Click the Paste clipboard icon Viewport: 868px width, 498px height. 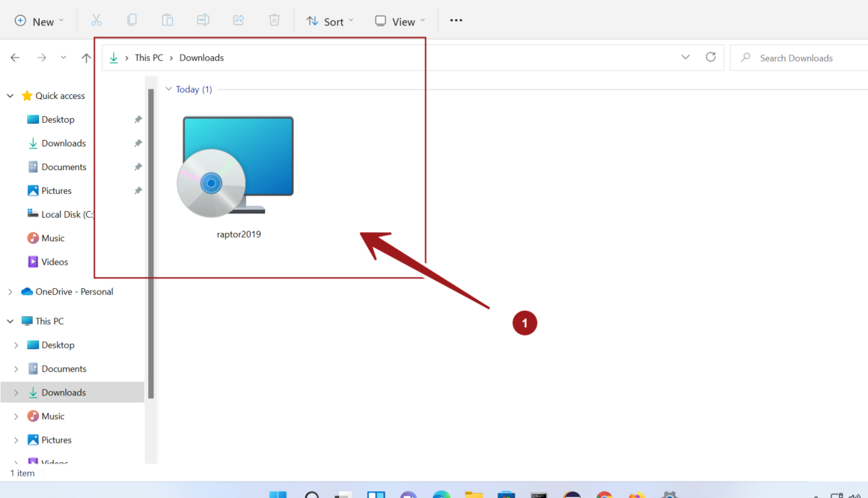point(168,21)
